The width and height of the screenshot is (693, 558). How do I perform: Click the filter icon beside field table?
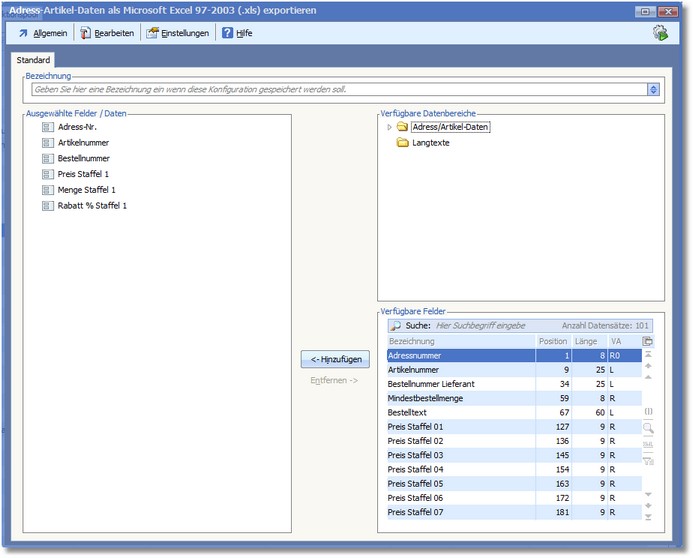coord(648,461)
